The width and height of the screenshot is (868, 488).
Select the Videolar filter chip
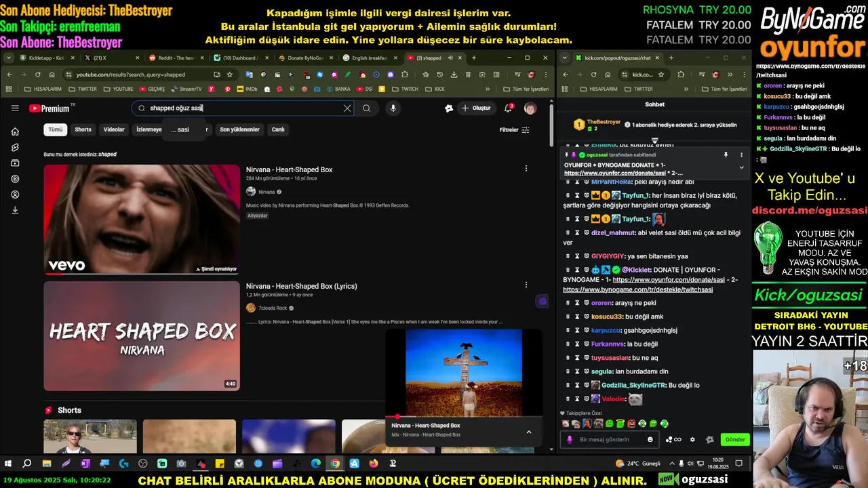(x=114, y=129)
